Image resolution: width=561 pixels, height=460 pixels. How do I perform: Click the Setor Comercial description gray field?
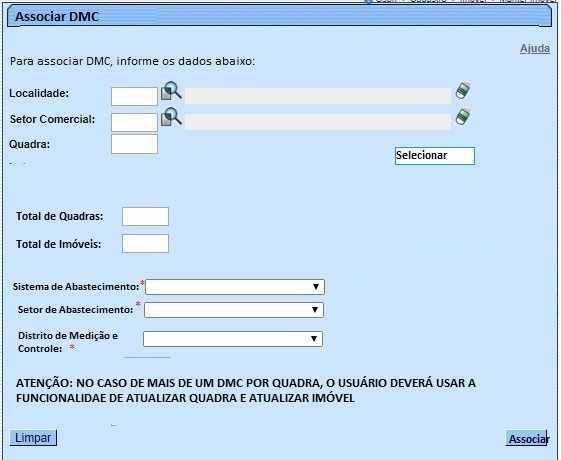(318, 122)
